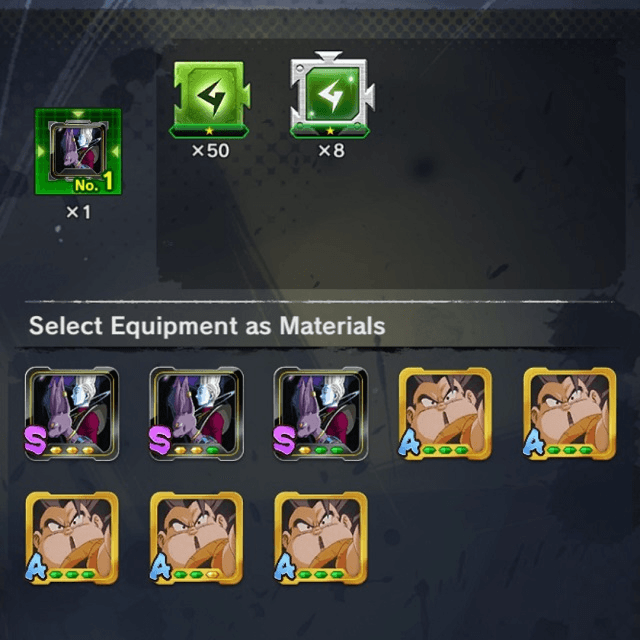640x640 pixels.
Task: Choose the A-rank Gogeta directly beside the S-rank items
Action: [445, 413]
